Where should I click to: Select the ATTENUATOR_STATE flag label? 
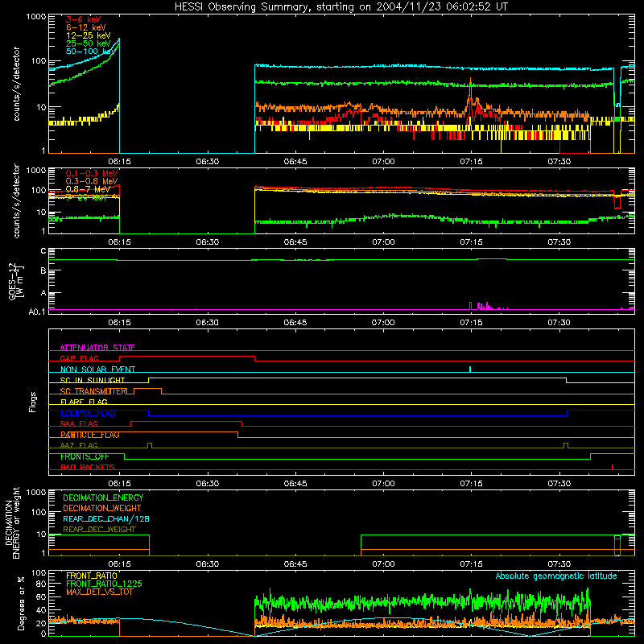click(x=97, y=348)
